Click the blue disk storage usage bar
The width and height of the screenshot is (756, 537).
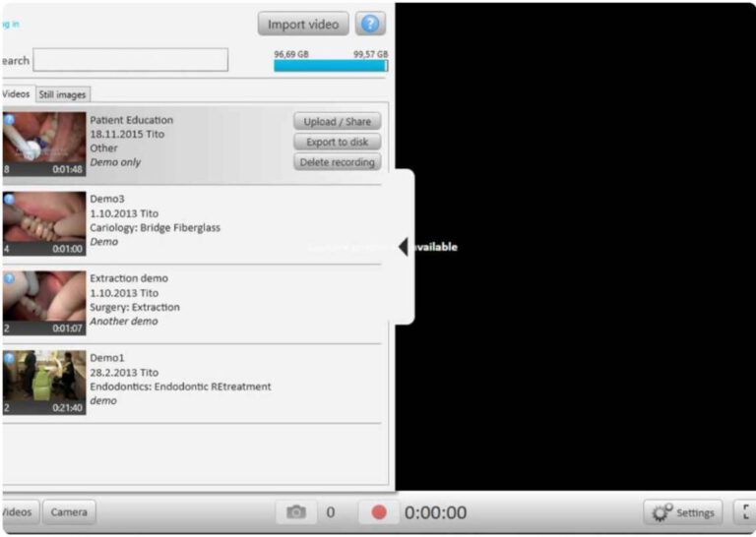(x=330, y=66)
